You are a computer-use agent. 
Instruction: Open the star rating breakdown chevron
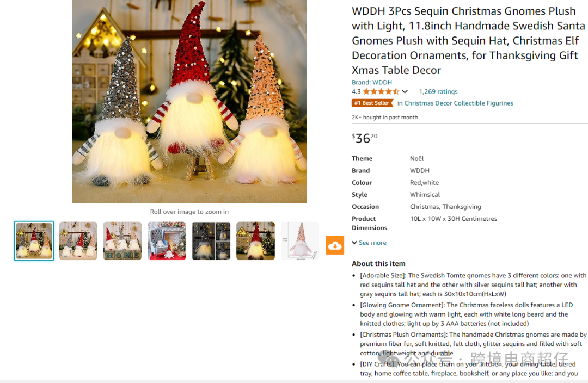pos(405,91)
